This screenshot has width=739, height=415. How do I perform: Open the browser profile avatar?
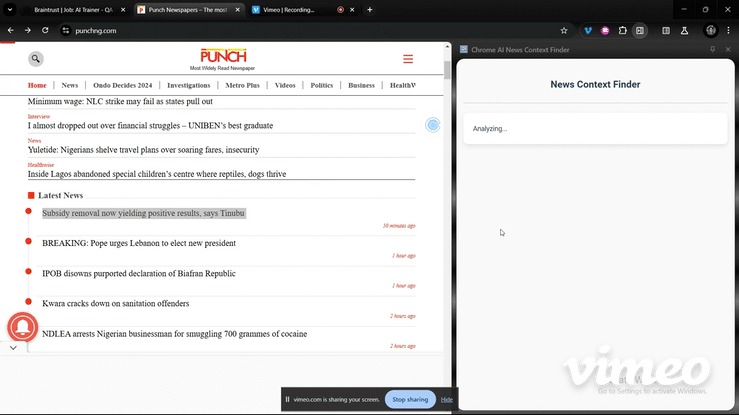pyautogui.click(x=711, y=31)
